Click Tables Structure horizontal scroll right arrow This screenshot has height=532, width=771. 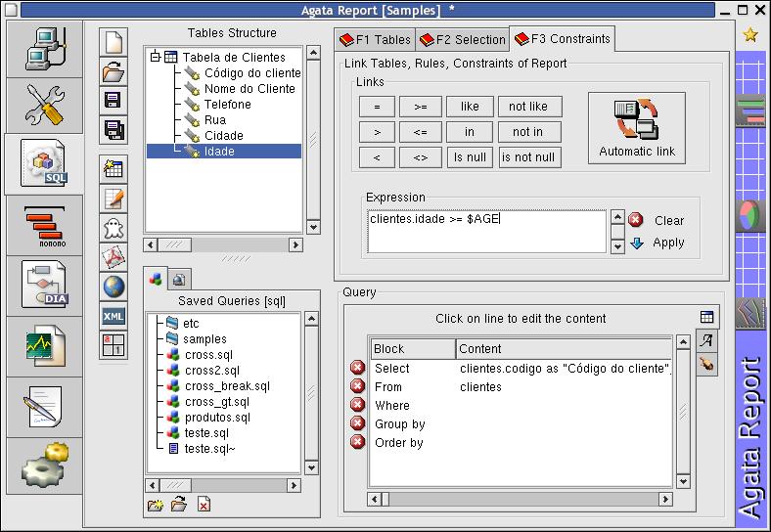coord(295,244)
